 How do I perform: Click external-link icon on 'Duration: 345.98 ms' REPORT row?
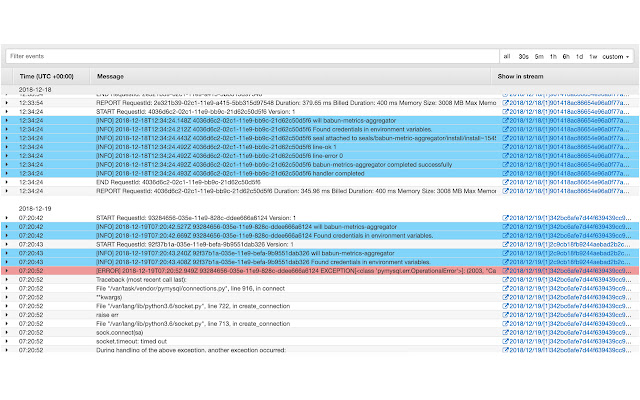[x=505, y=191]
